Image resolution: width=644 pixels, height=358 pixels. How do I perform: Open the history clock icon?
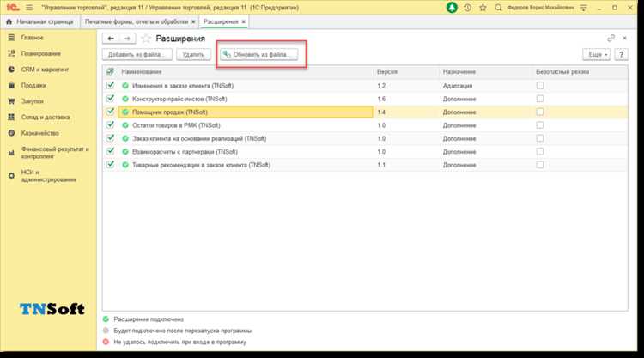tap(467, 8)
